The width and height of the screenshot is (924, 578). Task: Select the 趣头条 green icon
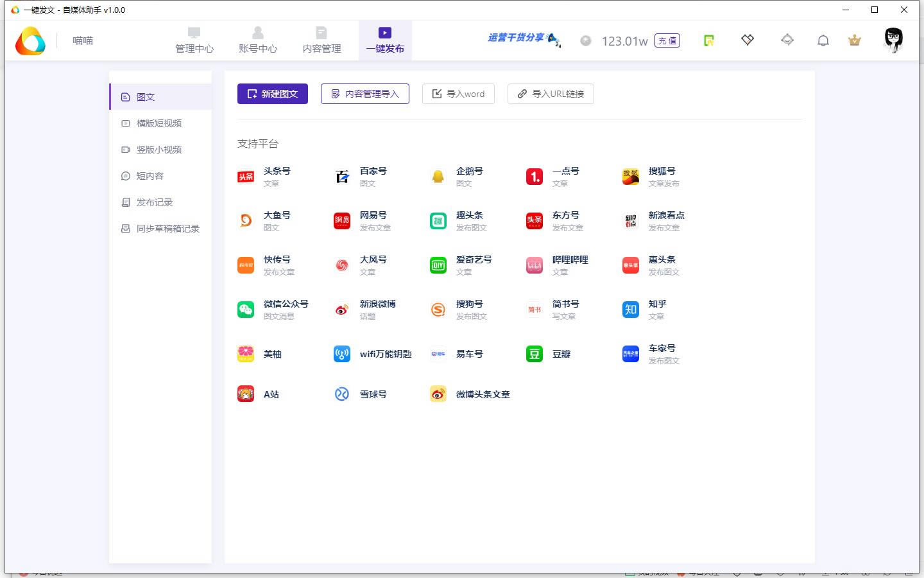coord(438,221)
